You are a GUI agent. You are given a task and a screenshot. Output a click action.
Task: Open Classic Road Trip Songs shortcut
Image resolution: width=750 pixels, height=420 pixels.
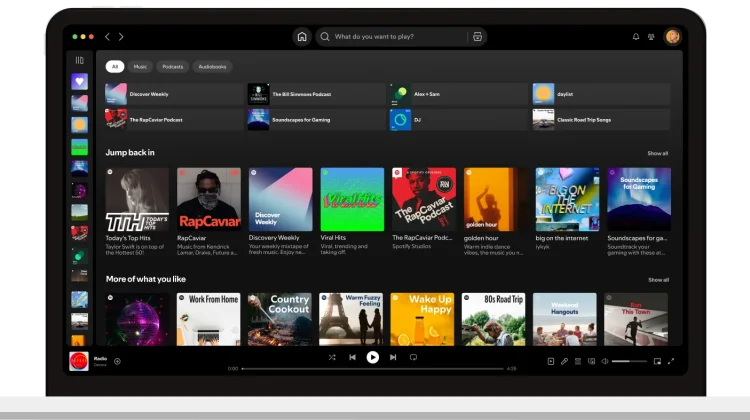(601, 120)
